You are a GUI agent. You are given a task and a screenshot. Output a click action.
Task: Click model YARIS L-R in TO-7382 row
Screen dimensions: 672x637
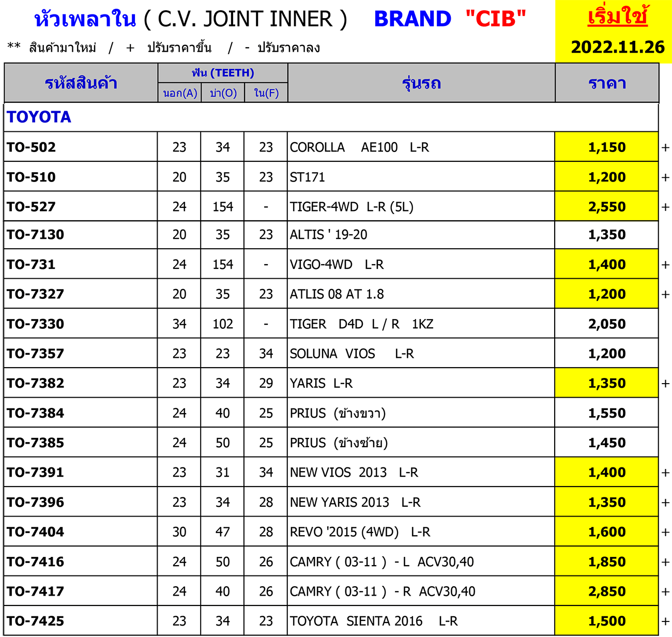pyautogui.click(x=321, y=383)
